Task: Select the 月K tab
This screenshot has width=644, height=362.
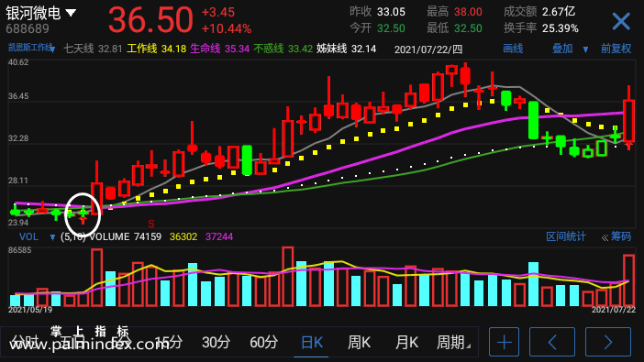Action: pos(406,342)
